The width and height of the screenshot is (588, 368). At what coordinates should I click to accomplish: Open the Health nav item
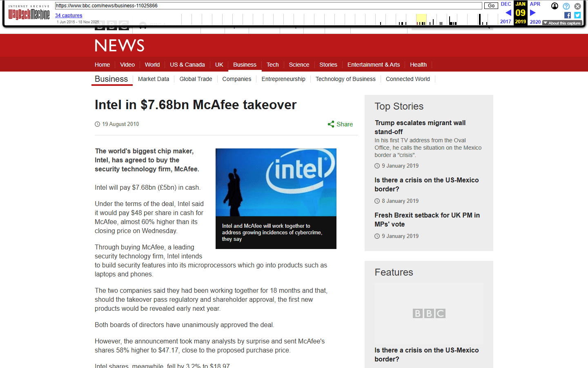tap(418, 65)
